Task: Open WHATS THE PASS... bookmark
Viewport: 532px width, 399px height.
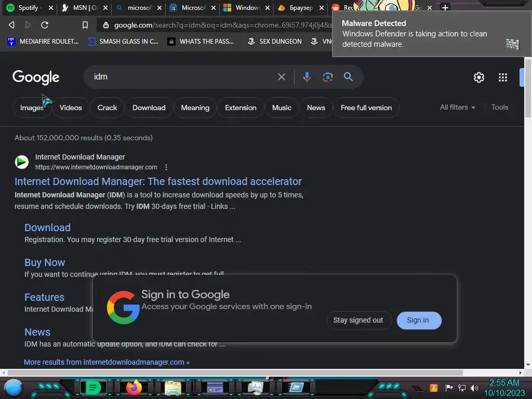Action: (x=201, y=42)
